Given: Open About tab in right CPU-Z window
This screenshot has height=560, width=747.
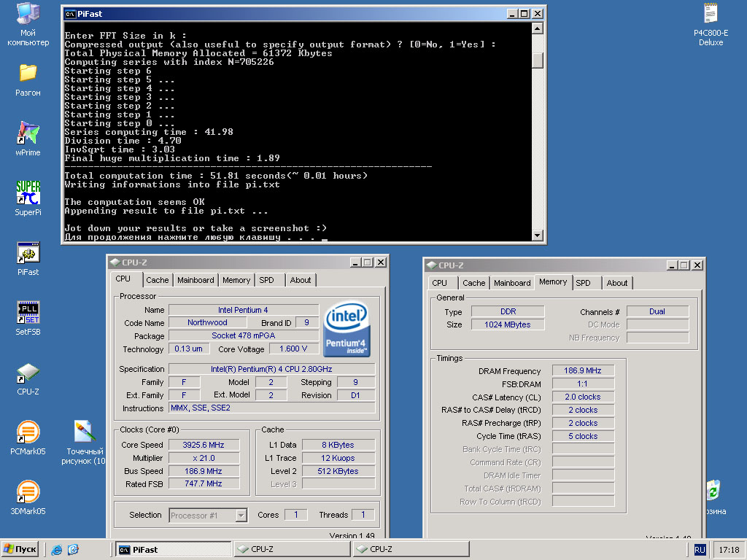Looking at the screenshot, I should point(617,283).
